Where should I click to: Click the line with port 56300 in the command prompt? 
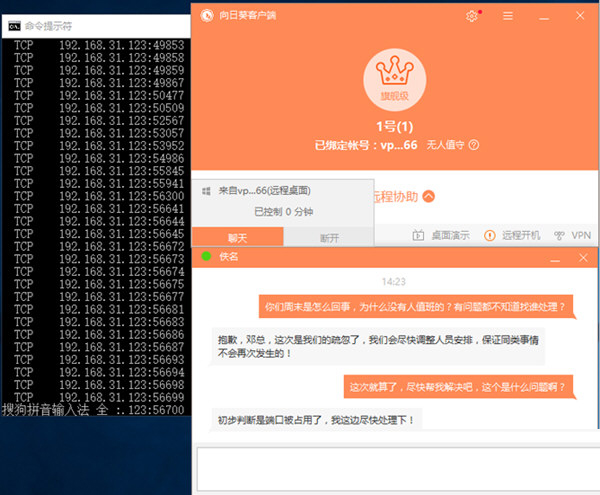(99, 196)
